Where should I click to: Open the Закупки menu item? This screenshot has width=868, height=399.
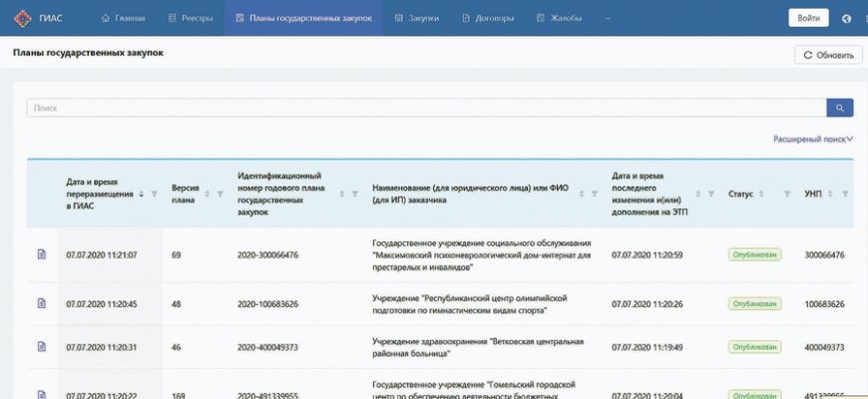(x=417, y=18)
